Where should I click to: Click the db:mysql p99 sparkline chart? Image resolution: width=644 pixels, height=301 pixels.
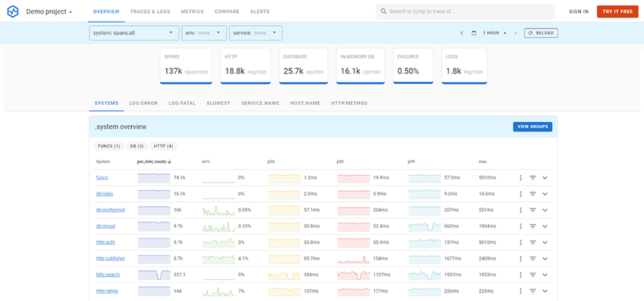click(424, 226)
